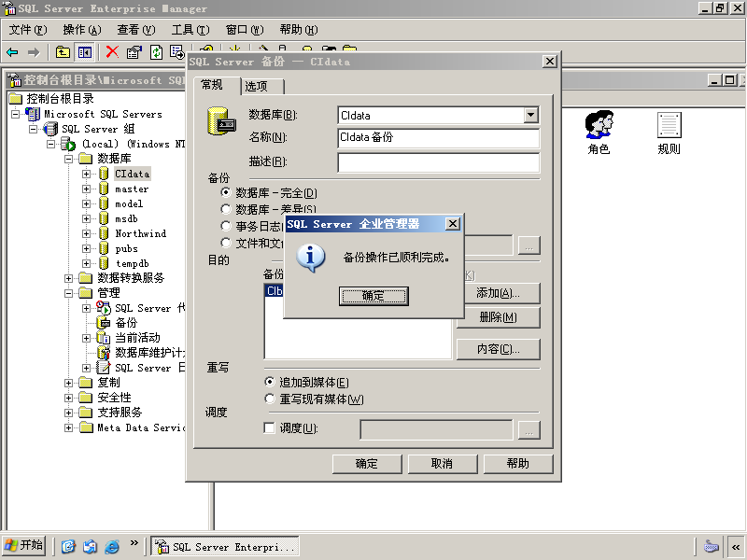Click the show desktop quick launch icon

[68, 546]
